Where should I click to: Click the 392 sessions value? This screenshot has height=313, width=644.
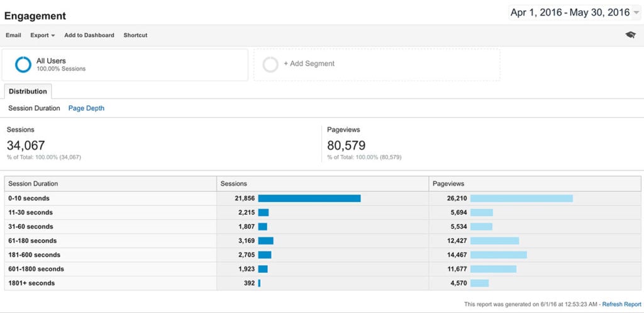[249, 283]
